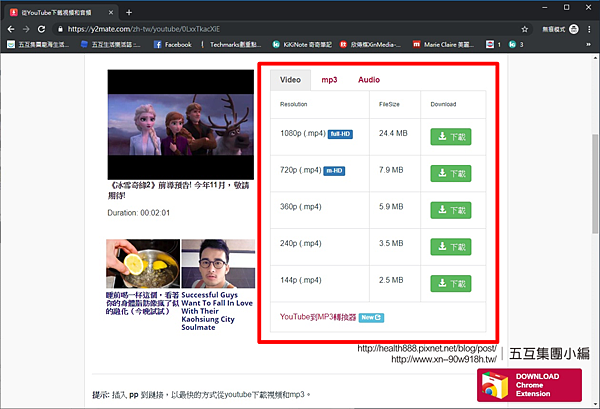The width and height of the screenshot is (600, 409).
Task: Switch to the Audio tab
Action: tap(369, 80)
